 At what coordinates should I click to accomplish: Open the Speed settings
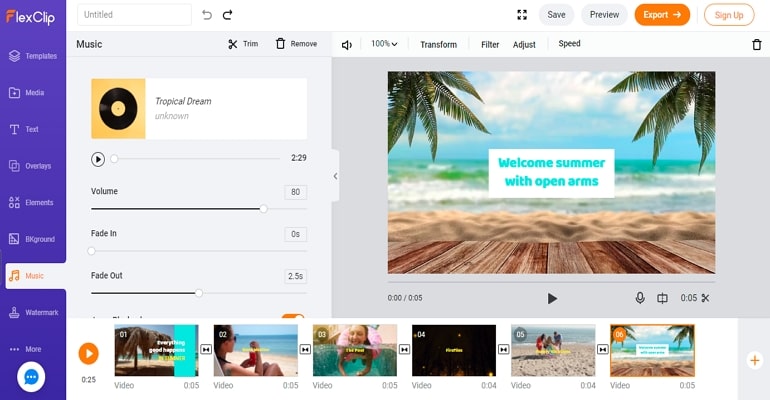tap(569, 44)
